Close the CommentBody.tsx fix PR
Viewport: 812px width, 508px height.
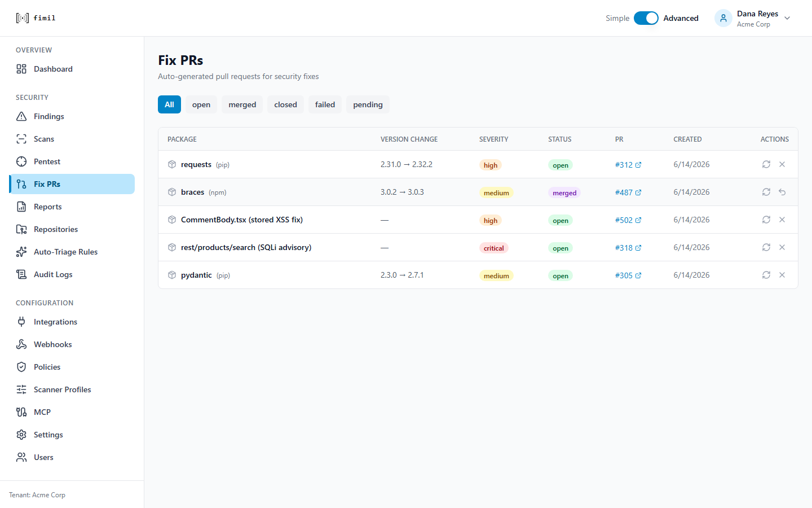pos(782,220)
